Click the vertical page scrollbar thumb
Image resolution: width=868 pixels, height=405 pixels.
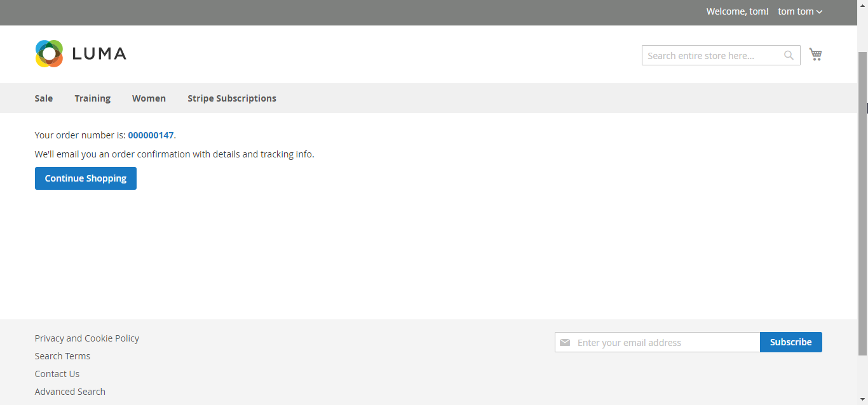(862, 203)
